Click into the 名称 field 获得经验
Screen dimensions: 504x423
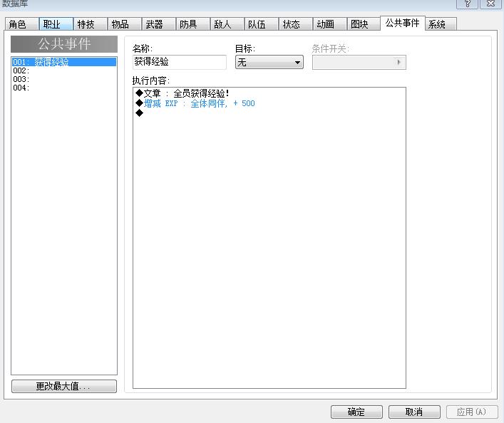coord(180,62)
